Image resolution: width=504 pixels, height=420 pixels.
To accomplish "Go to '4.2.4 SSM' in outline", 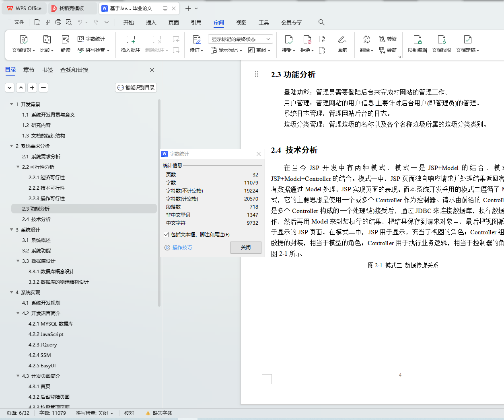I will [x=39, y=355].
